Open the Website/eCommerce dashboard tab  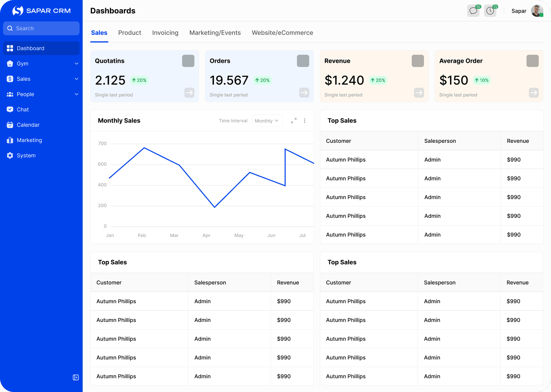[282, 33]
